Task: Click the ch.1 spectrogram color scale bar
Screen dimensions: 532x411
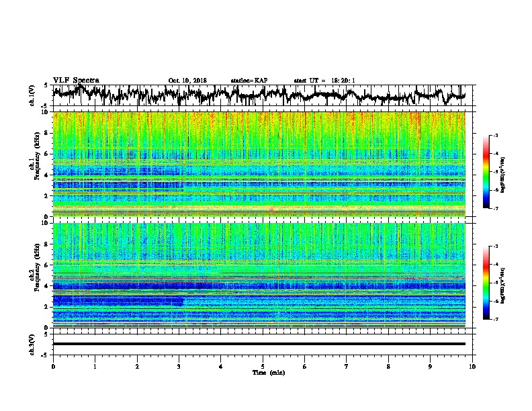Action: coord(486,172)
